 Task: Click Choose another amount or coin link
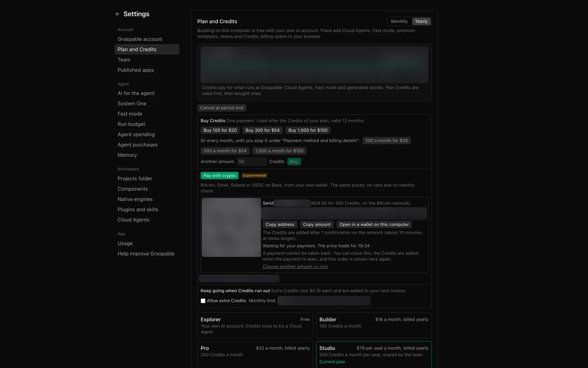295,266
